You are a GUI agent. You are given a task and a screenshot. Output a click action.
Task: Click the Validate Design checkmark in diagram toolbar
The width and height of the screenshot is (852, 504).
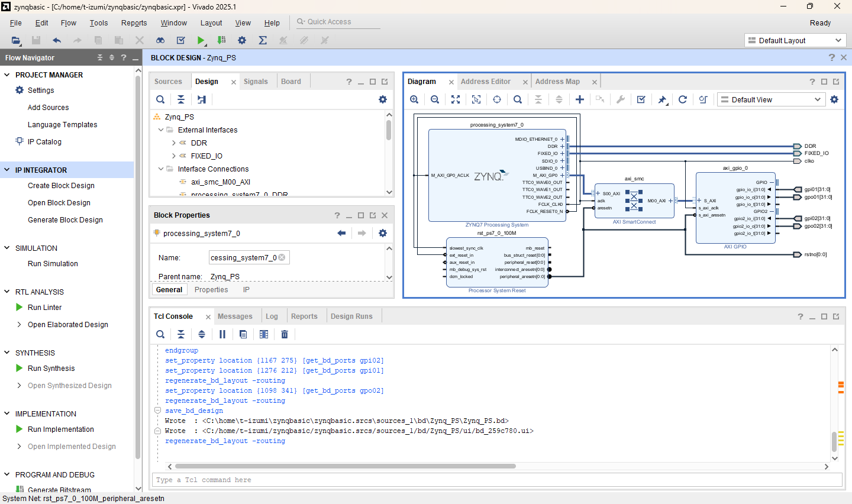click(x=641, y=99)
